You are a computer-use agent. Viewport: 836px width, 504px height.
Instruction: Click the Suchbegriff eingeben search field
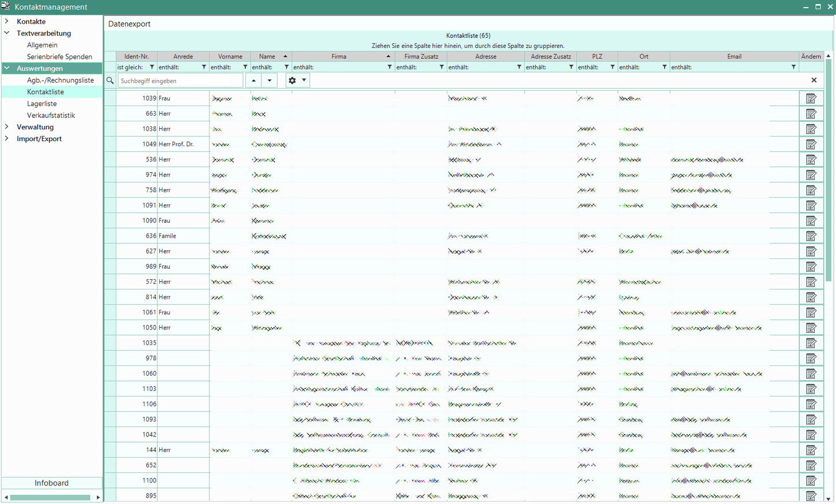[181, 81]
